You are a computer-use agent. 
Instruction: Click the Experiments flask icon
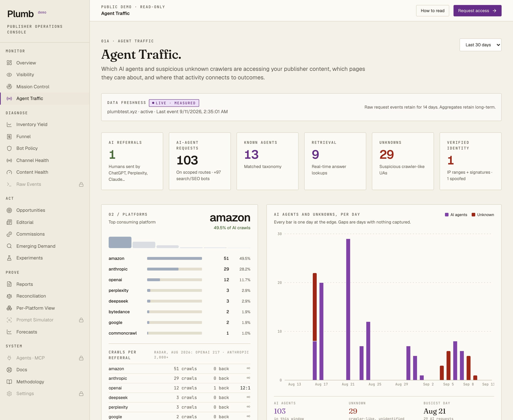point(9,258)
